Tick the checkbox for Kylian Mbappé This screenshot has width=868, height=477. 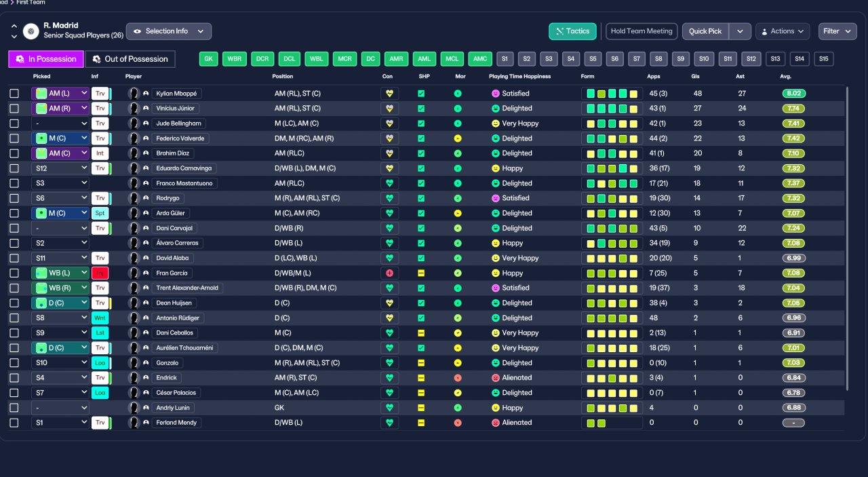[14, 94]
